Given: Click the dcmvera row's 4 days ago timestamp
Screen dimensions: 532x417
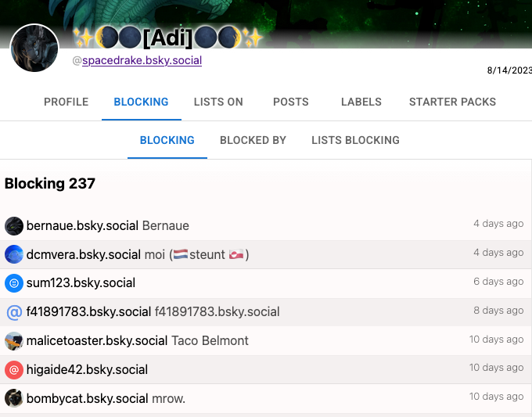Looking at the screenshot, I should point(498,253).
